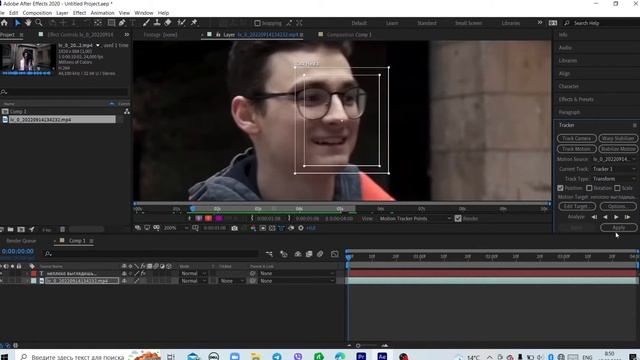Select the mp4 footage item in Project panel
Image resolution: width=640 pixels, height=360 pixels.
click(58, 120)
